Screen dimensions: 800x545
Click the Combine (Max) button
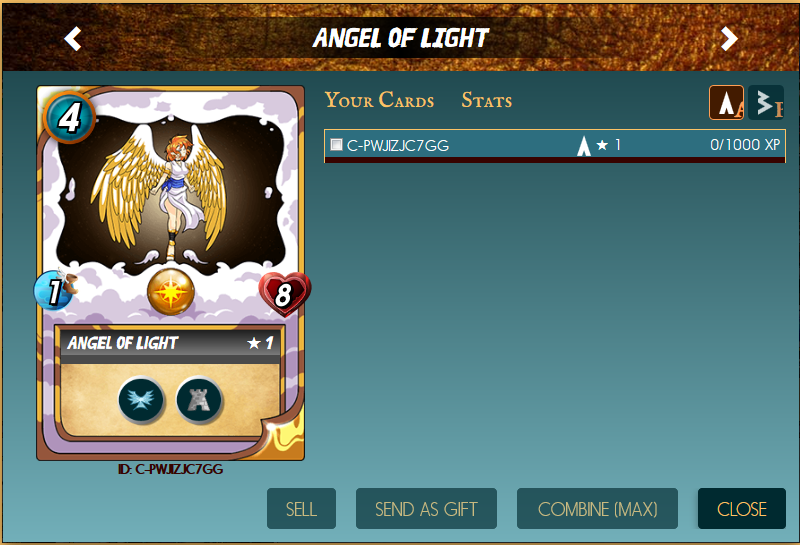tap(597, 508)
